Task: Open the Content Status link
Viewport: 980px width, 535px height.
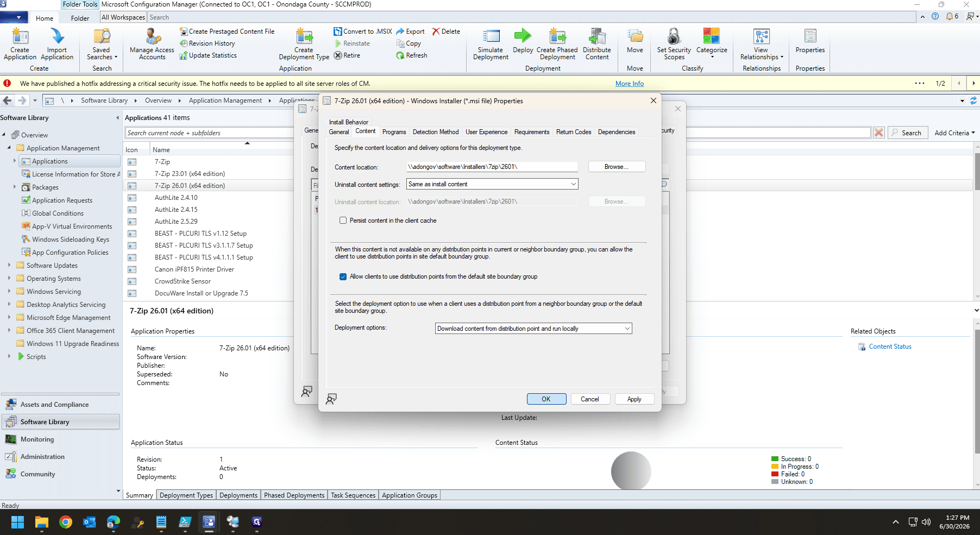Action: click(x=890, y=347)
